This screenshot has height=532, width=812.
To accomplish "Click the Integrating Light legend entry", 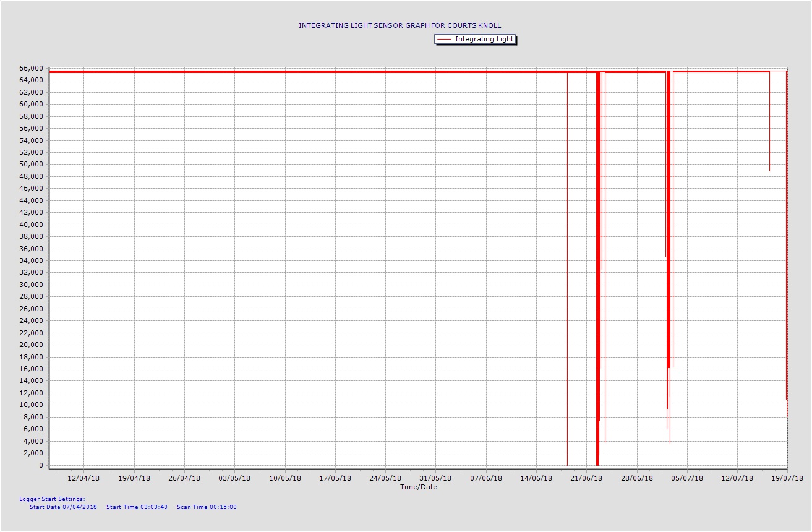I will (484, 39).
